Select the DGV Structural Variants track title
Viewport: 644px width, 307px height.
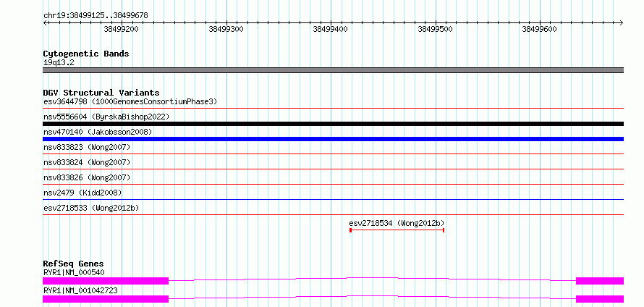click(101, 93)
